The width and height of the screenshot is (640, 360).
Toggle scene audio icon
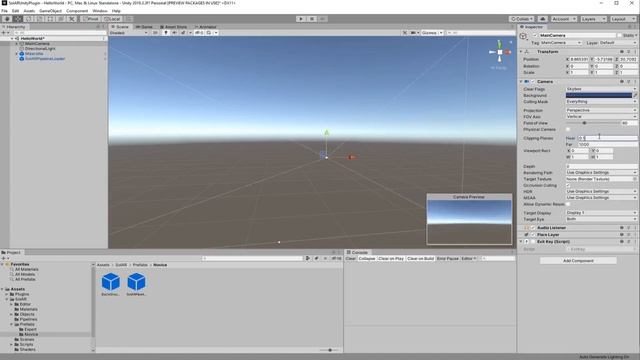click(174, 33)
